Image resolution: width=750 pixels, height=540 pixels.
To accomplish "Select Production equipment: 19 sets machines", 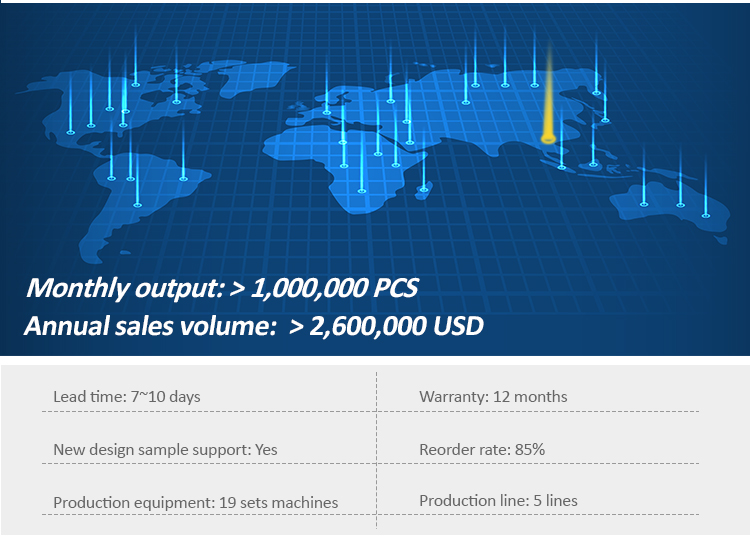I will click(195, 501).
